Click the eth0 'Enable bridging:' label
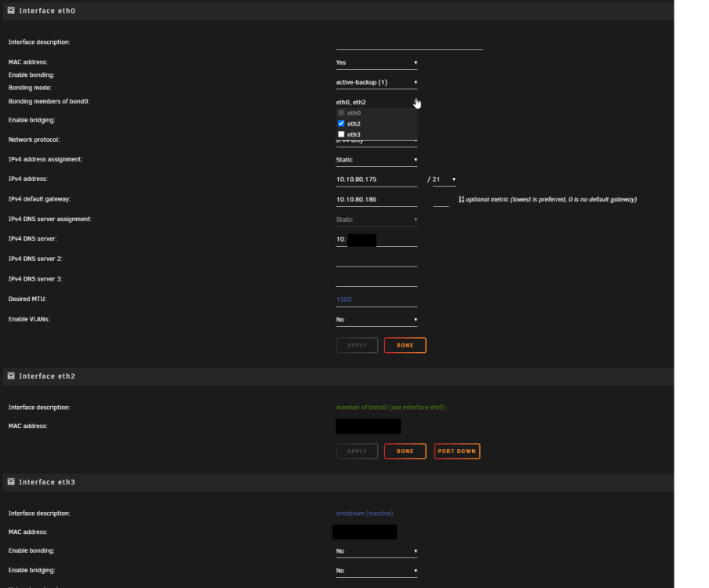This screenshot has height=588, width=709. (x=31, y=120)
